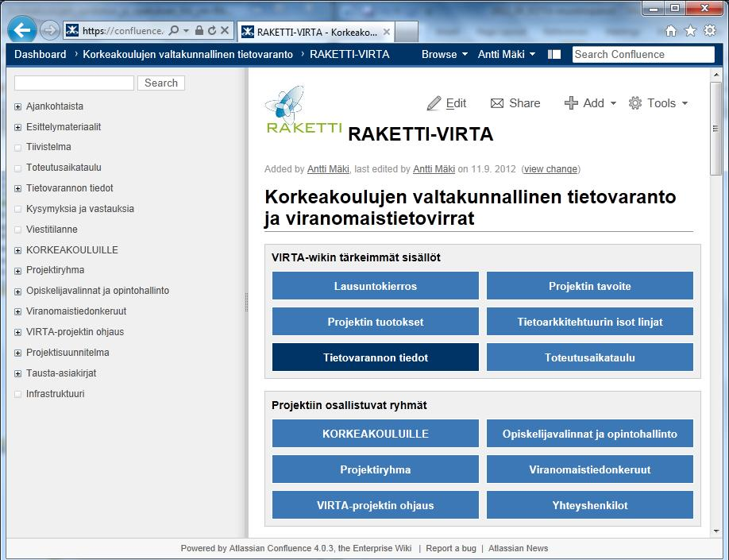Open Atlassian News footer link
Viewport: 729px width, 560px height.
pyautogui.click(x=518, y=548)
